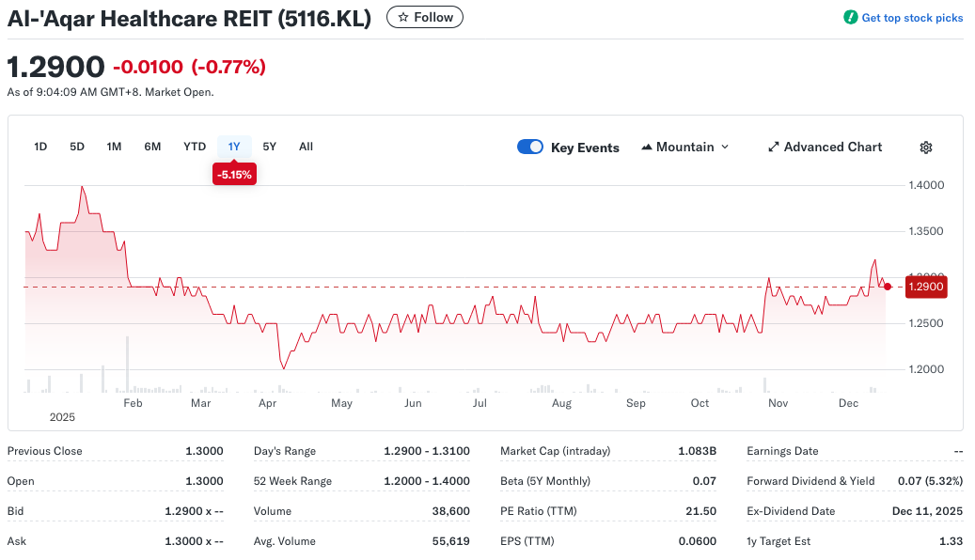The image size is (975, 560).
Task: Select the 1Y range tab
Action: click(234, 147)
